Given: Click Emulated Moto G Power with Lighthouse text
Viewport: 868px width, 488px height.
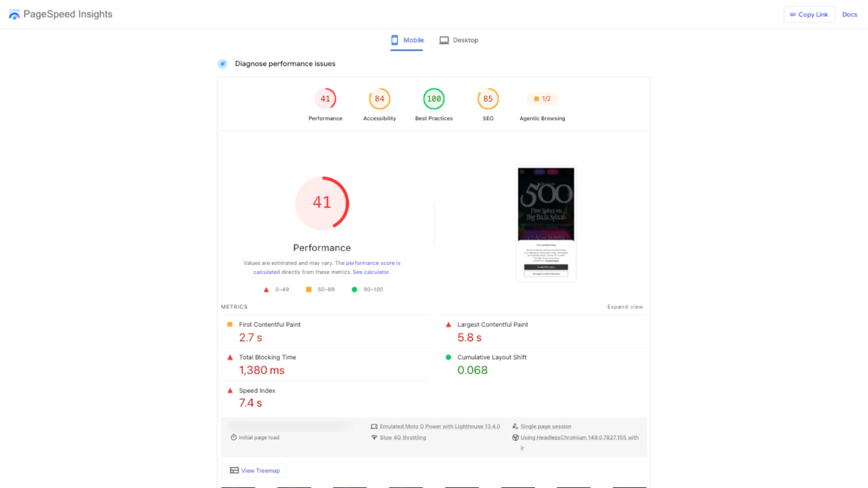Looking at the screenshot, I should click(x=440, y=427).
